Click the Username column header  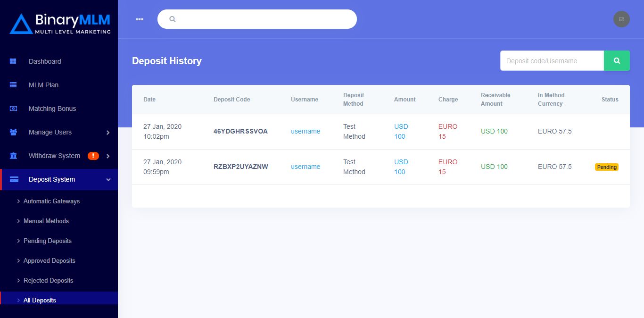click(305, 100)
